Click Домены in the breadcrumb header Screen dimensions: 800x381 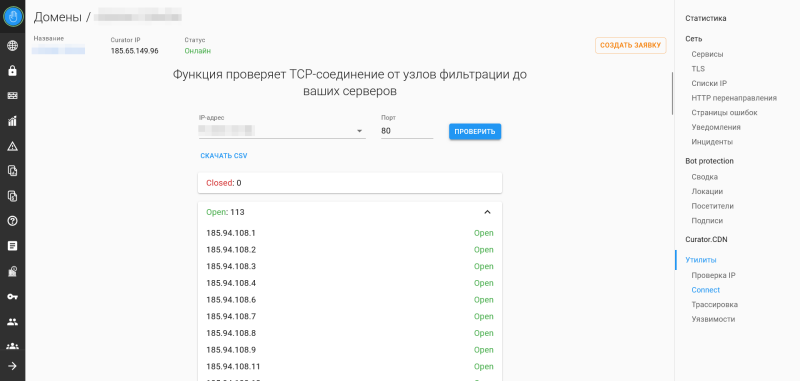click(58, 17)
